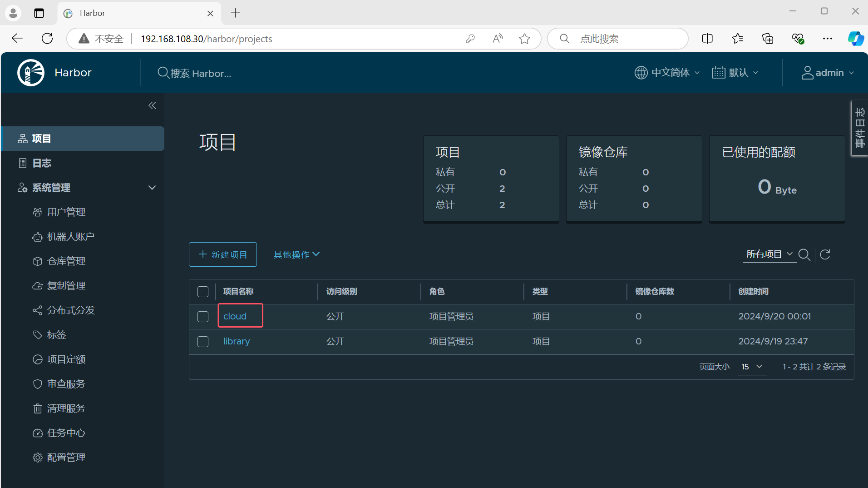Open browser settings ellipsis menu
This screenshot has height=488, width=868.
[x=828, y=39]
